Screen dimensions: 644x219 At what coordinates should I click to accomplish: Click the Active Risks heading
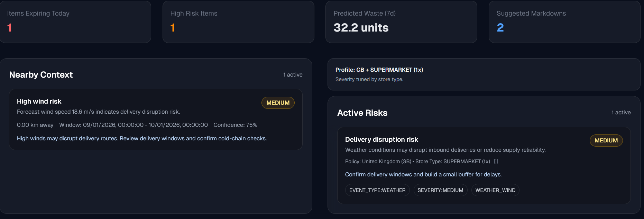(x=362, y=113)
